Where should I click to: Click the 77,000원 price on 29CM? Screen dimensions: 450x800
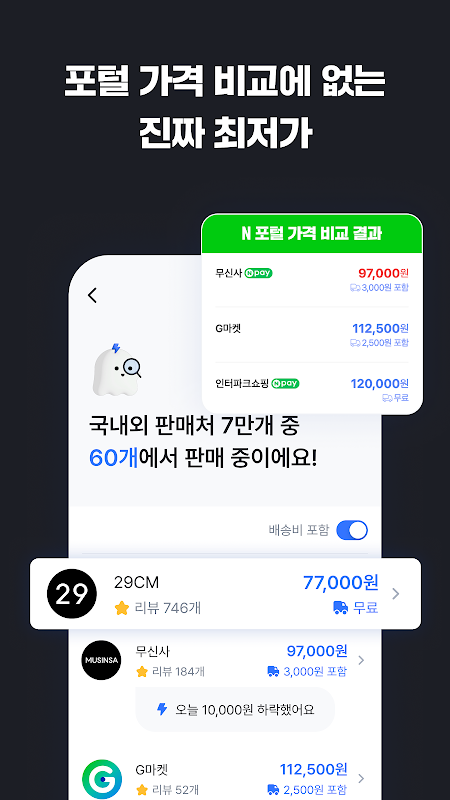341,582
